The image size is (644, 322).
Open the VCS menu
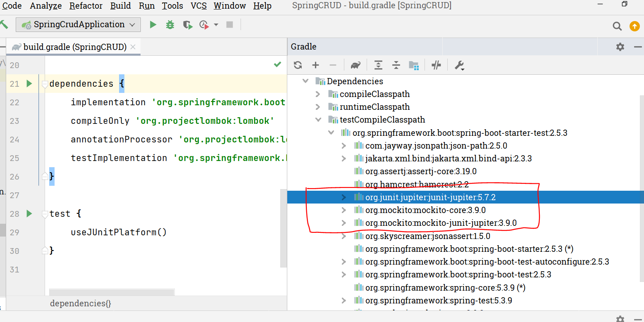199,6
